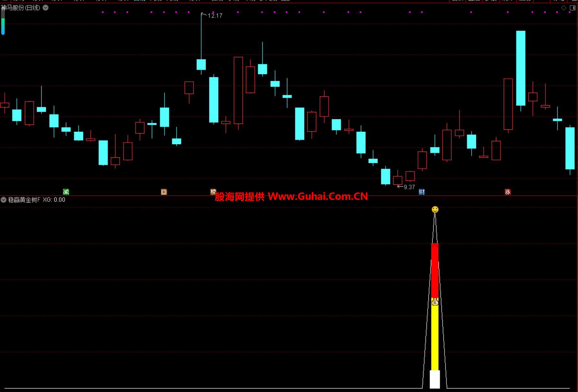
Task: Toggle the side panel layout icon
Action: [573, 8]
